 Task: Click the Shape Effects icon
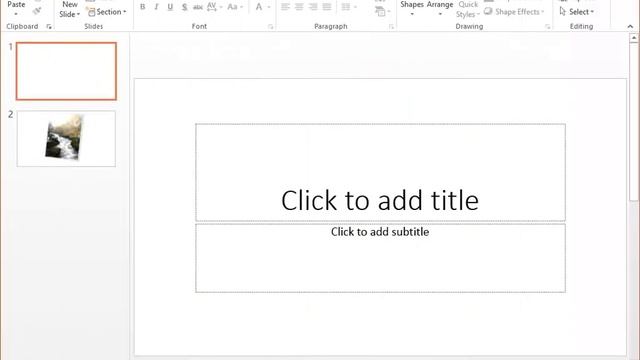[x=488, y=11]
